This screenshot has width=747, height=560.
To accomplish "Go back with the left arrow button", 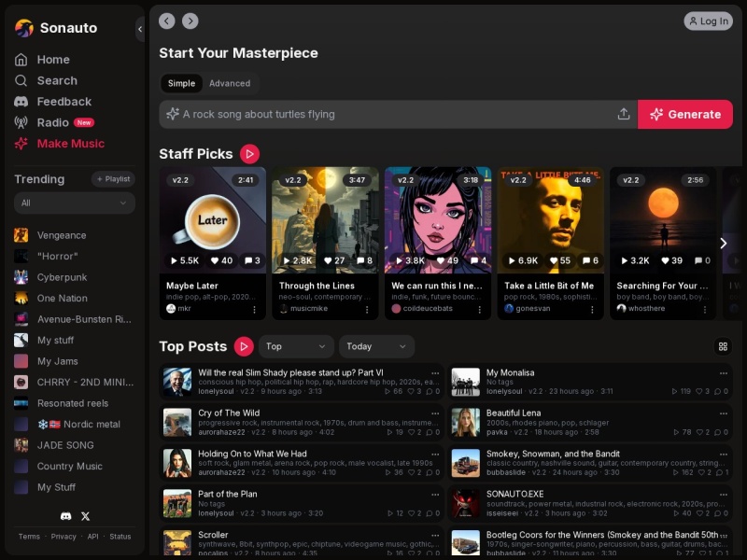I will 167,21.
